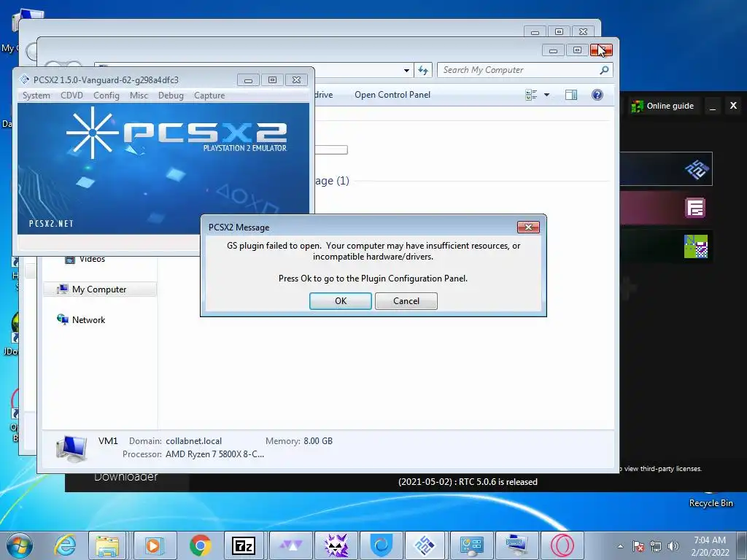Click the AMD Ryzen 7 5800X processor text
Image resolution: width=747 pixels, height=560 pixels.
pyautogui.click(x=214, y=454)
